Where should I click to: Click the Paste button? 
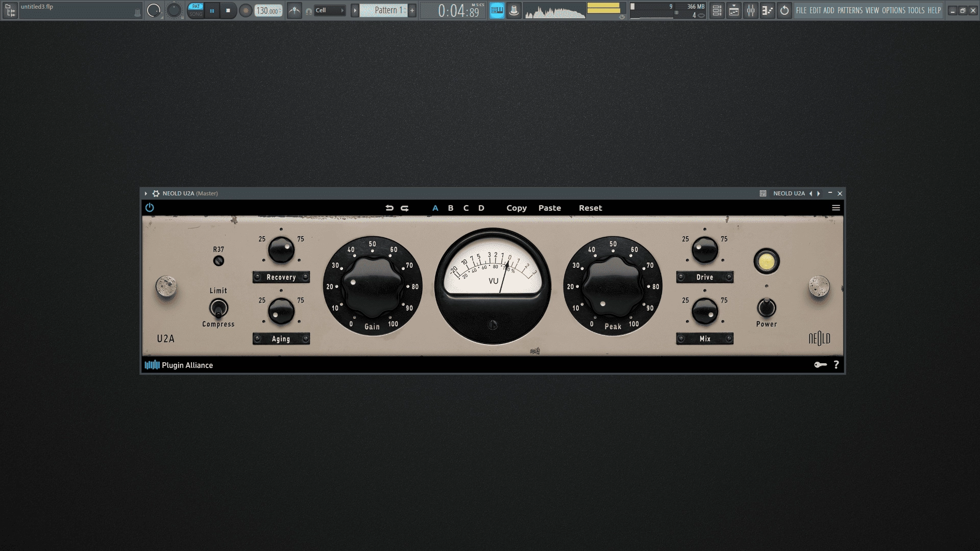[550, 208]
